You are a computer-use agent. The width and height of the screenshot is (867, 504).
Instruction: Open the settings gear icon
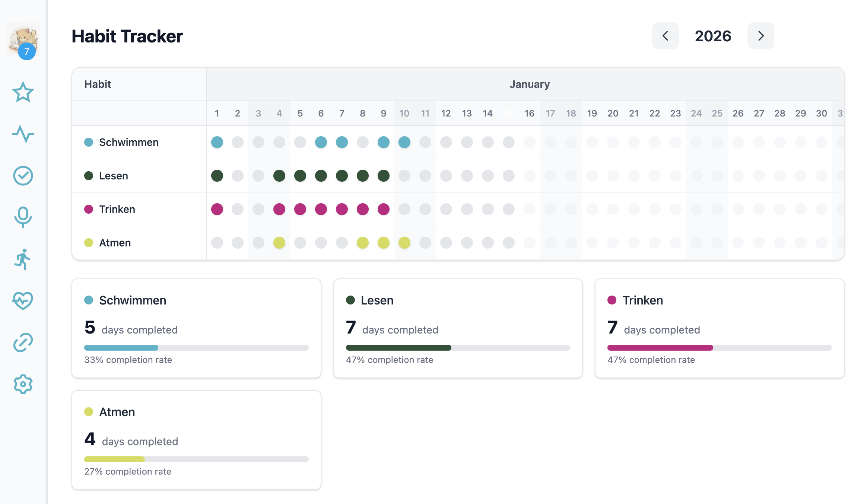tap(23, 384)
